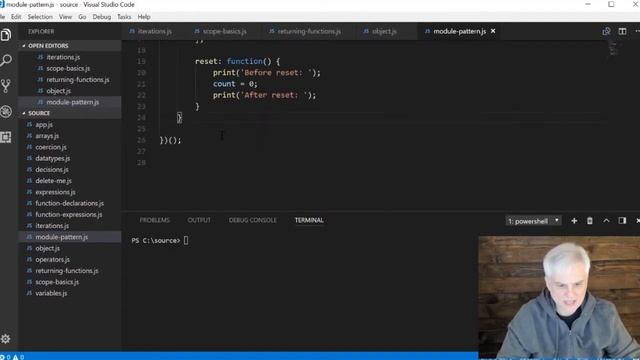
Task: Open operators.js in the source folder
Action: click(x=70, y=259)
